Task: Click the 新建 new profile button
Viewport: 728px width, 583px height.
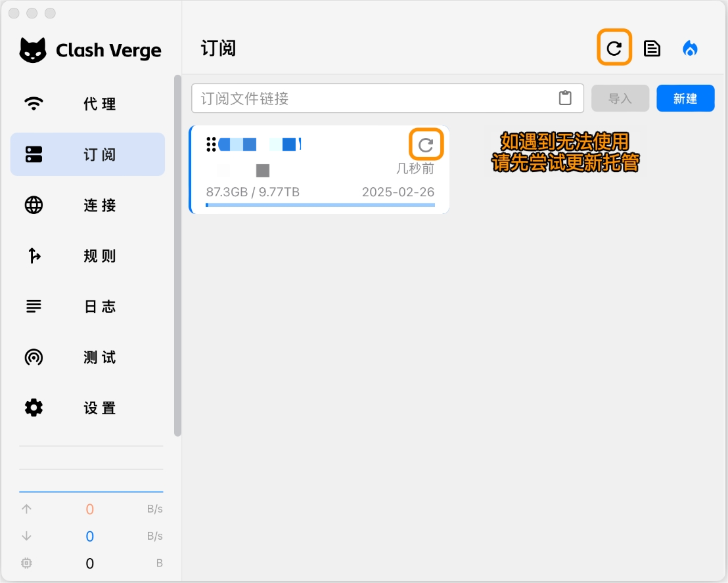Action: click(x=685, y=98)
